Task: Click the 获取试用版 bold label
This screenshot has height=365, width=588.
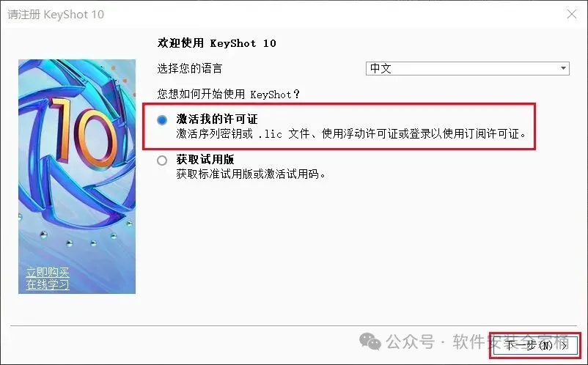Action: (205, 160)
